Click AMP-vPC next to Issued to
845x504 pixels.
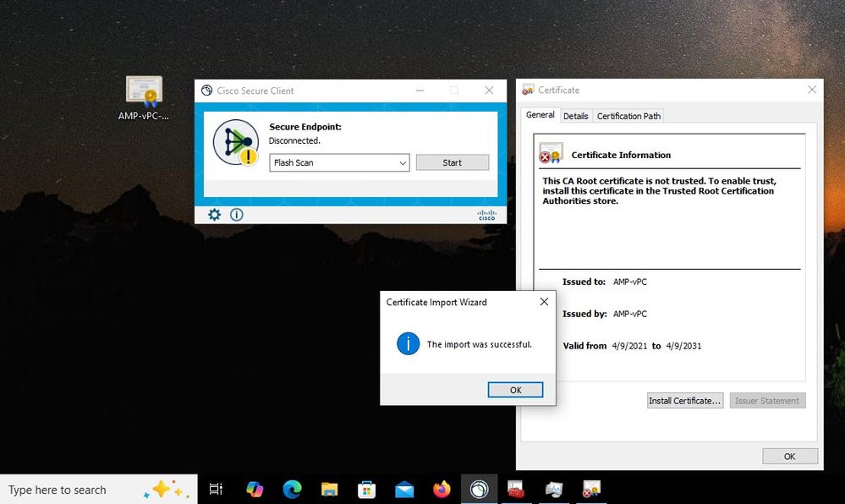pos(630,282)
